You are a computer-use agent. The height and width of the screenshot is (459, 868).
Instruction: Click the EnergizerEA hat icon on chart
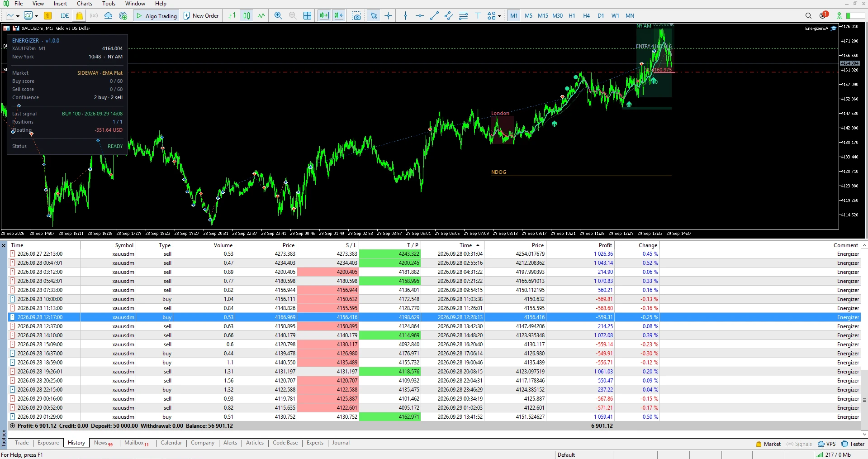[834, 29]
